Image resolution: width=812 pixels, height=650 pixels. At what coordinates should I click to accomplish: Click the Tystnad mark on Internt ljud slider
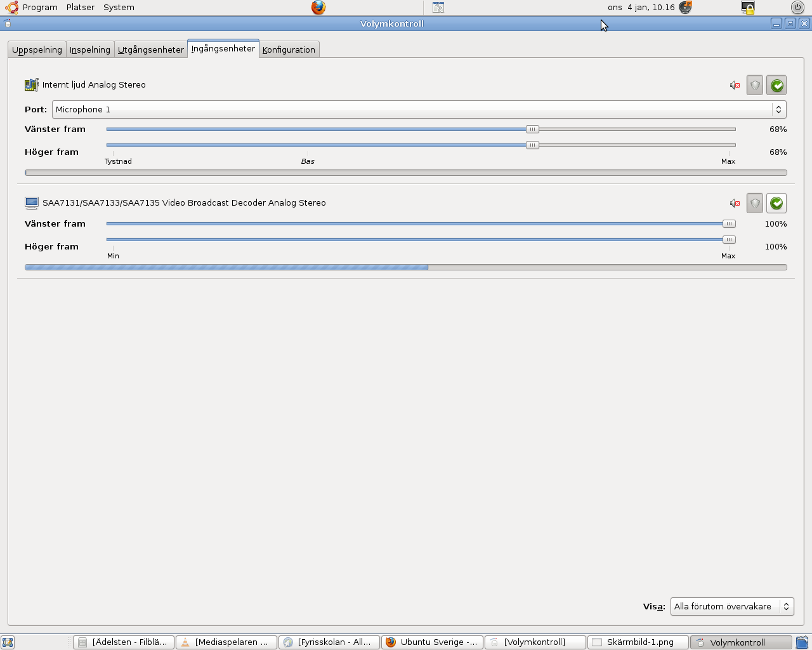click(x=118, y=161)
